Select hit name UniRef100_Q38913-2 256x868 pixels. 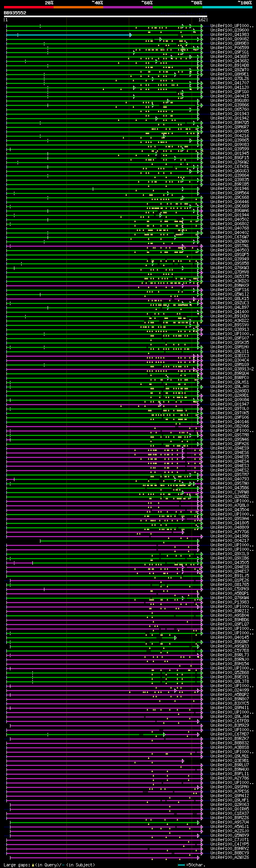pos(232,369)
